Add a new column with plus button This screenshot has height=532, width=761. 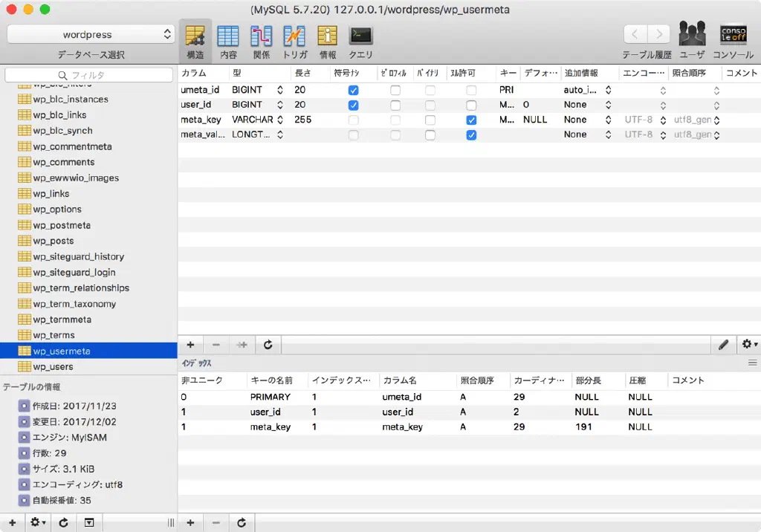[x=190, y=345]
